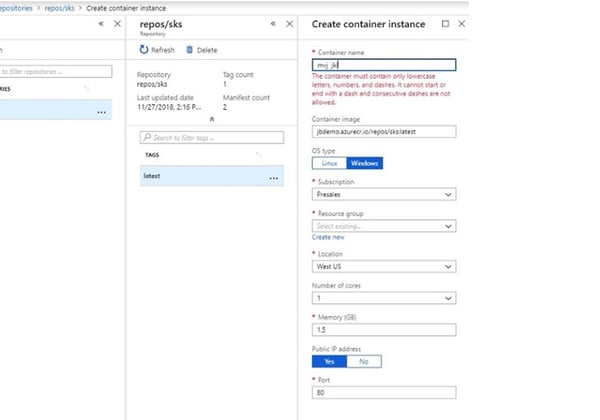Image resolution: width=600 pixels, height=420 pixels.
Task: Close the repos/sks blade
Action: 290,24
